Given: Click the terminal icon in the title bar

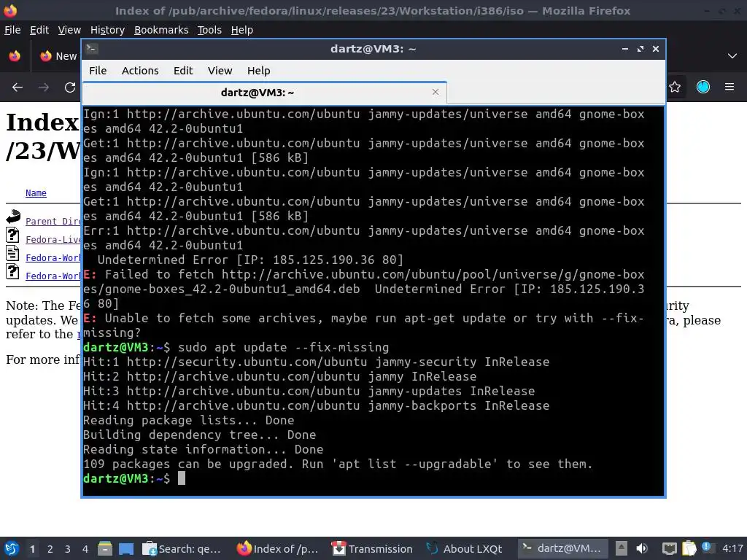Looking at the screenshot, I should 92,49.
